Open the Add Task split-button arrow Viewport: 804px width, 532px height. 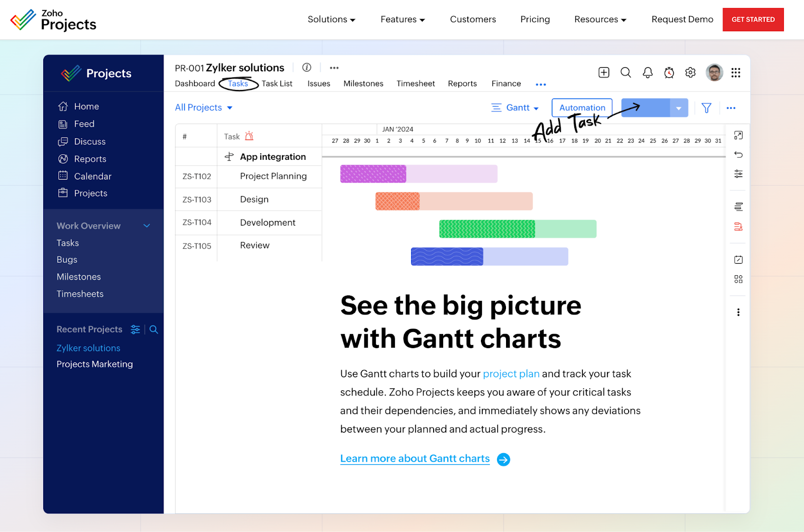pyautogui.click(x=678, y=108)
